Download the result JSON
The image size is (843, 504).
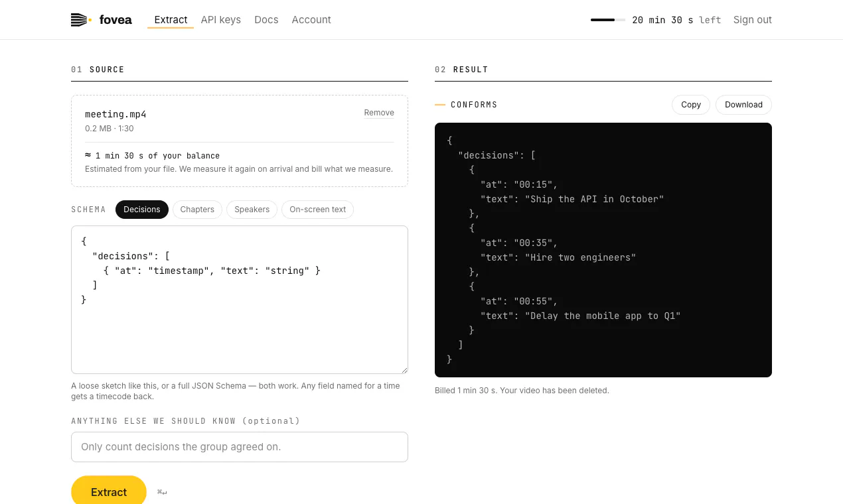743,105
